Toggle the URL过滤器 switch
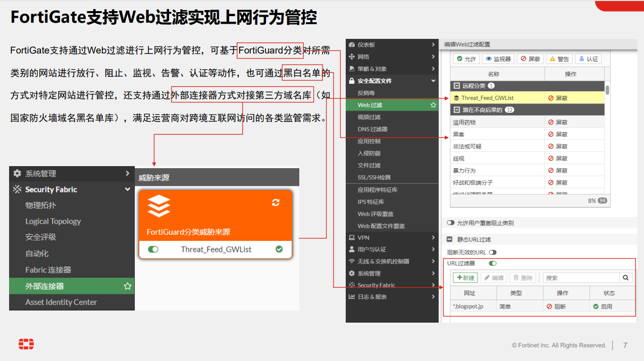644x361 pixels. point(493,264)
